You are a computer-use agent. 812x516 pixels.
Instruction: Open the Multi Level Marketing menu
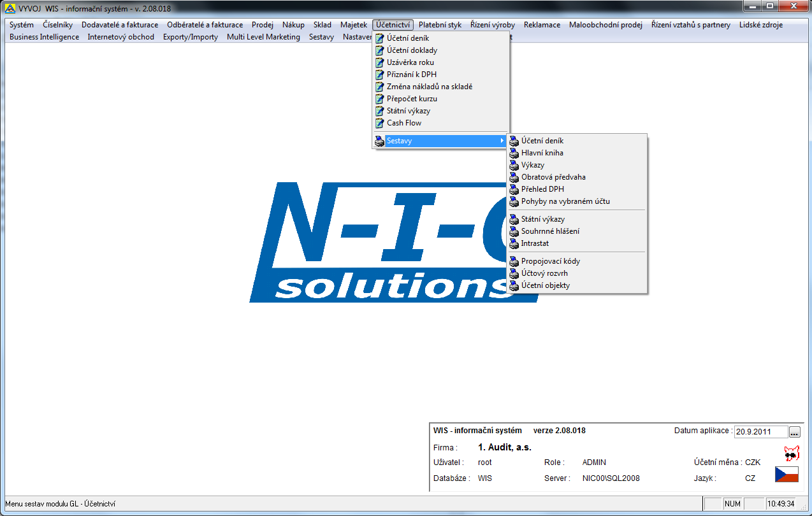[x=263, y=37]
